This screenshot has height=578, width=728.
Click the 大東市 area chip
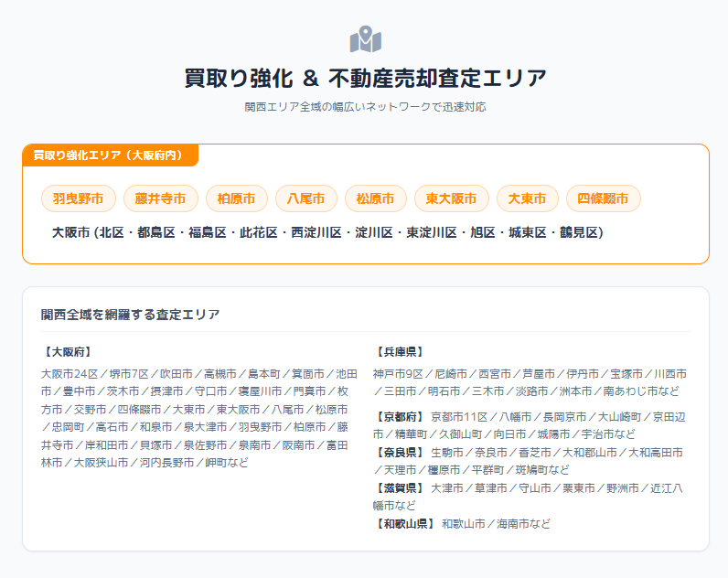click(528, 198)
